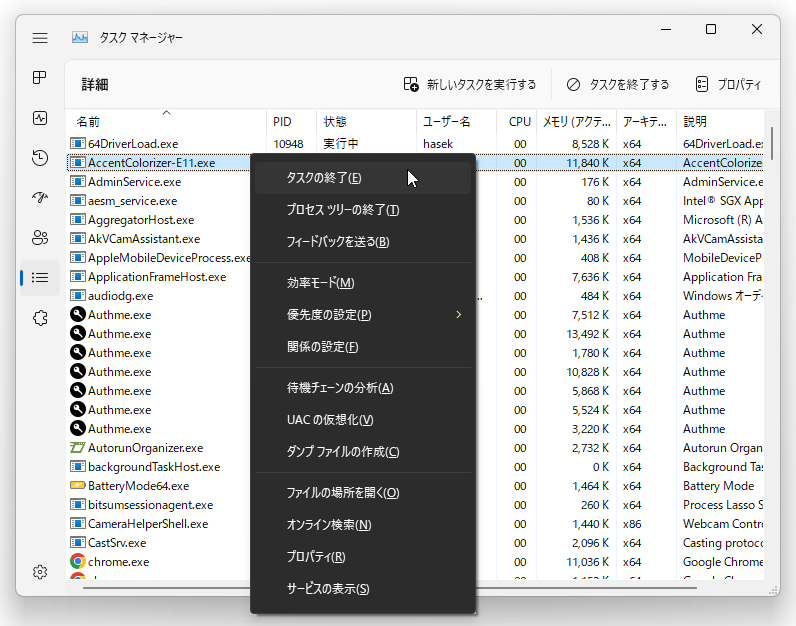Choose ダンプ ファイルの作成(C)
This screenshot has width=796, height=626.
363,452
